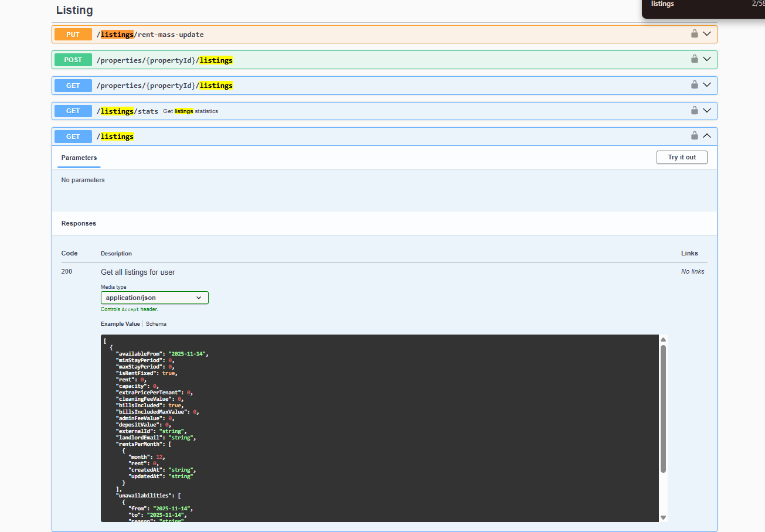The width and height of the screenshot is (765, 532).
Task: Click the orange PUT method badge
Action: click(x=73, y=35)
